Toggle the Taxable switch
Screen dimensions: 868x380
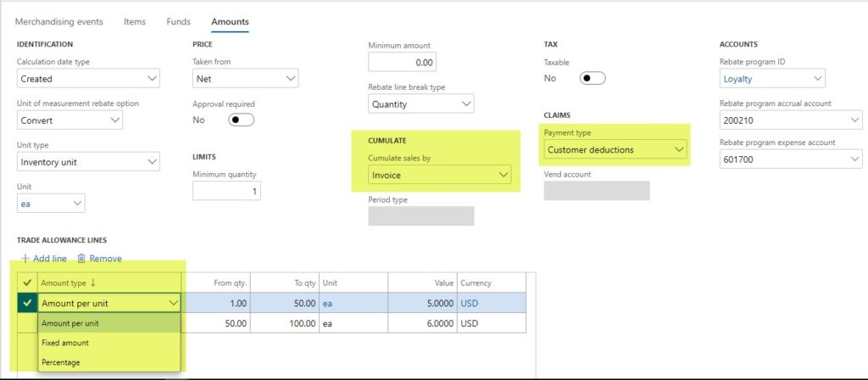tap(593, 78)
